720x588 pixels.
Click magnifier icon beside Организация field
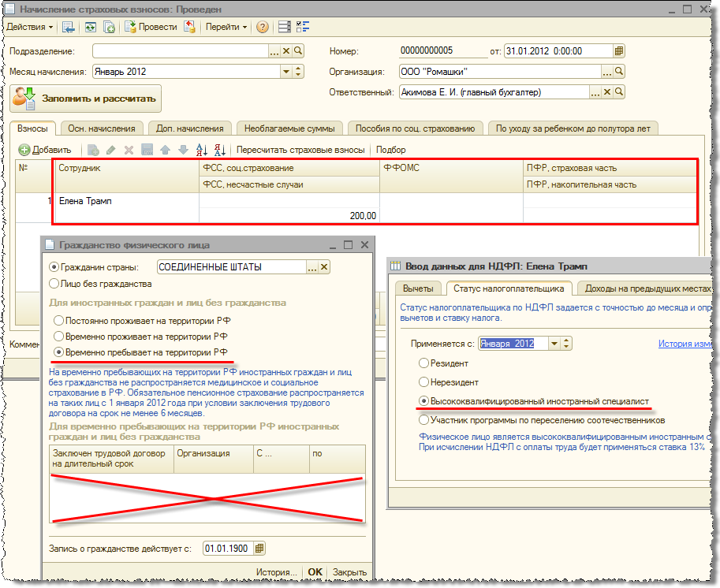tap(619, 72)
